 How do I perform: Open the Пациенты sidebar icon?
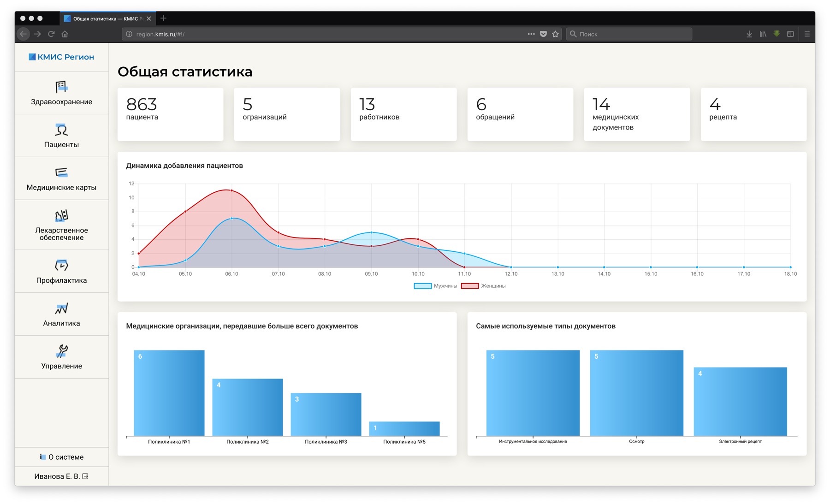61,130
